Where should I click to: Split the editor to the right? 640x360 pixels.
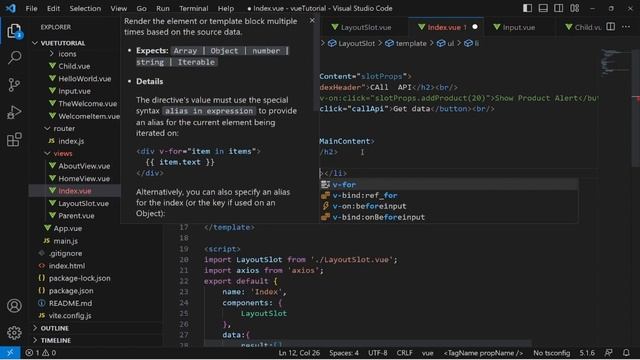click(611, 27)
